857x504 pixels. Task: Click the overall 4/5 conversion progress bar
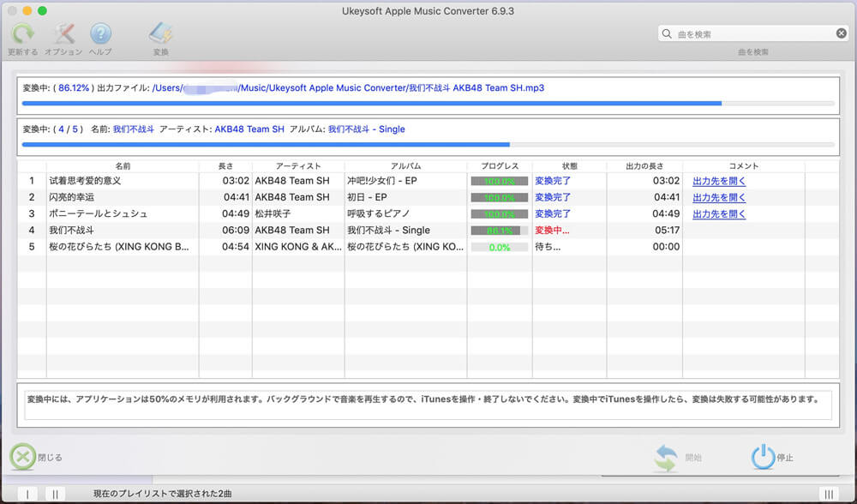[428, 145]
